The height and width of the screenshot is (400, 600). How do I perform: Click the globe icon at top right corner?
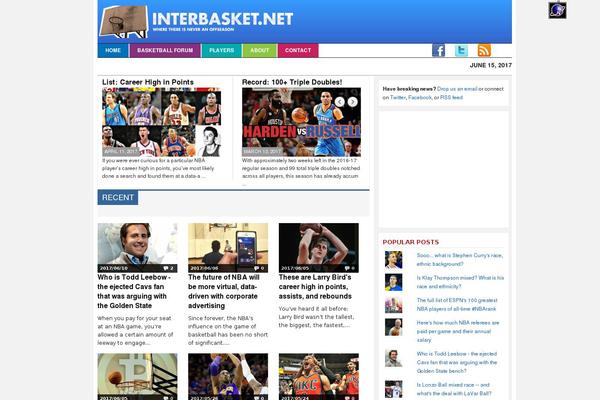click(557, 10)
